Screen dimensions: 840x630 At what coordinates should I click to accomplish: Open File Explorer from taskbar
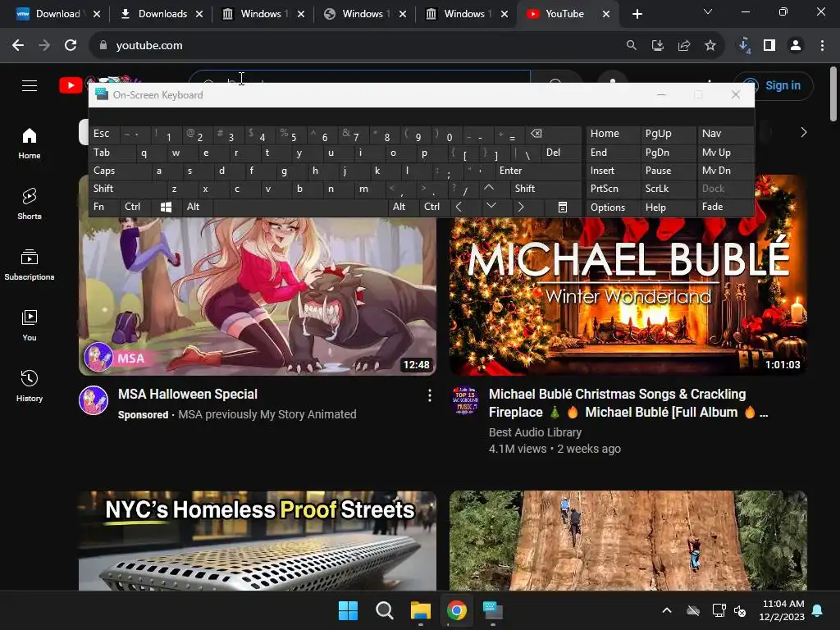point(421,610)
